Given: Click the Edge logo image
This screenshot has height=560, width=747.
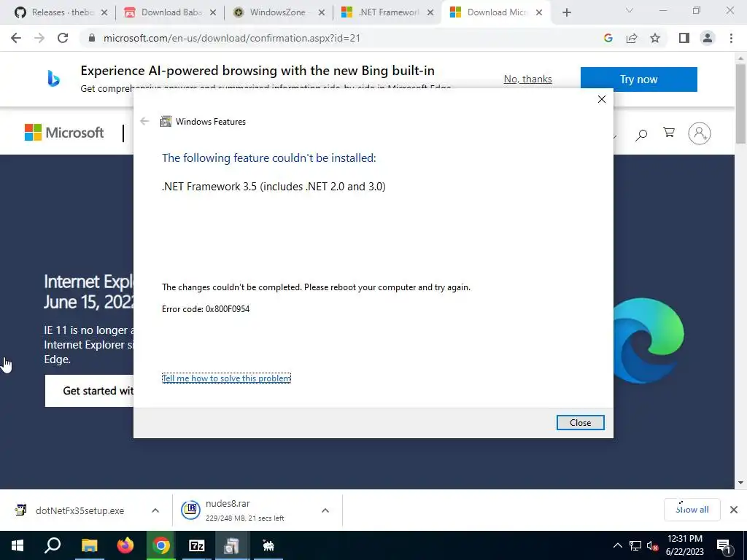Looking at the screenshot, I should tap(649, 341).
